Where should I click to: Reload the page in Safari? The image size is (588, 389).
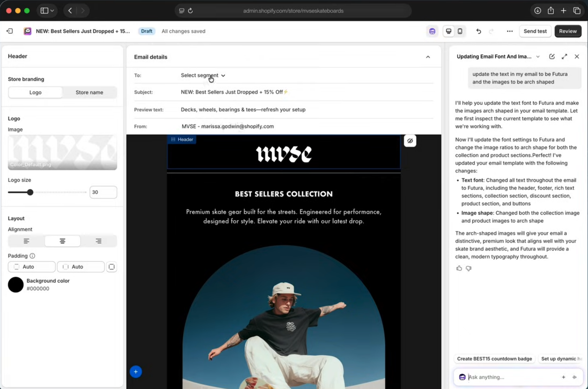click(190, 11)
